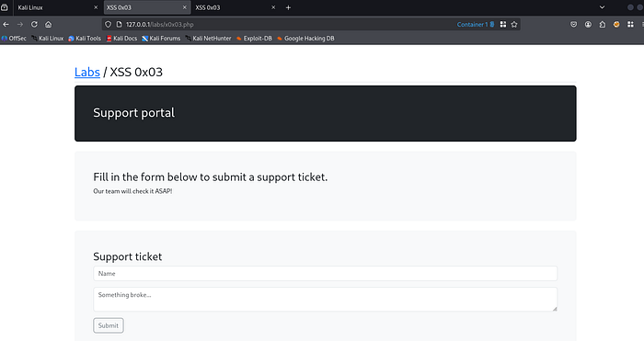Open the Kali Docs bookmark
Image resolution: width=644 pixels, height=341 pixels.
(x=121, y=39)
